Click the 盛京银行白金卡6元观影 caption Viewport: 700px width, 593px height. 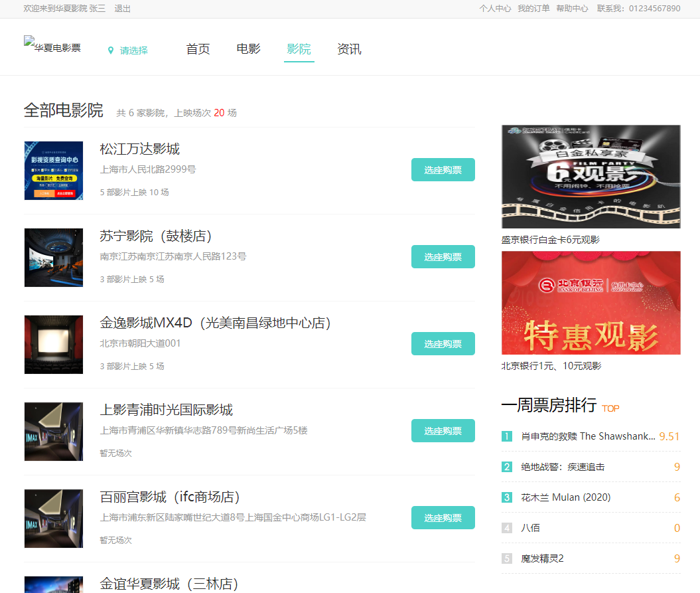coord(551,240)
